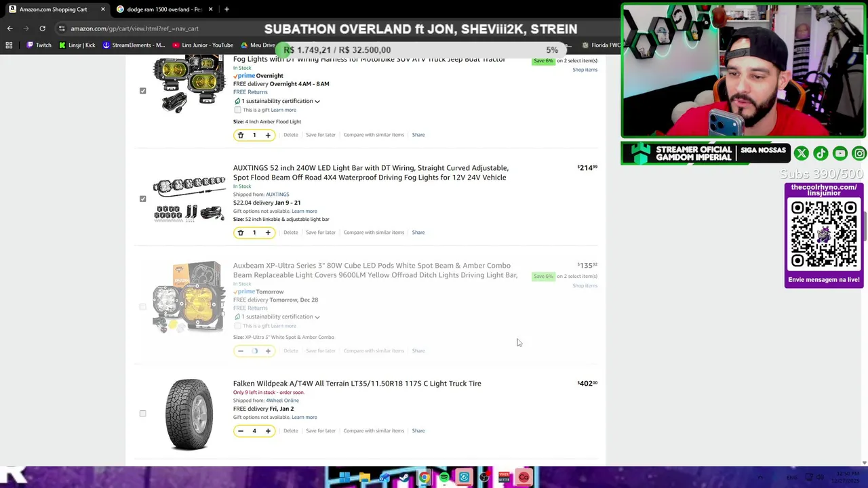Click the browser back arrow
Screen dimensions: 868x488
[x=9, y=28]
